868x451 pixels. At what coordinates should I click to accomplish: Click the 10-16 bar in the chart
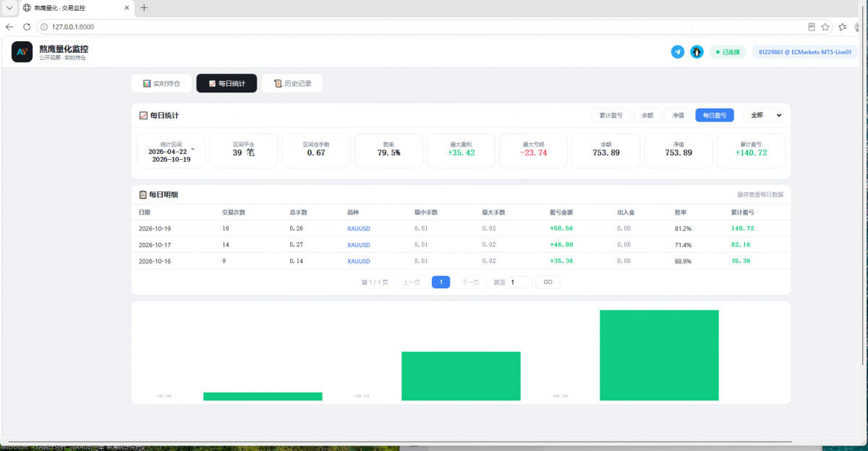point(263,396)
